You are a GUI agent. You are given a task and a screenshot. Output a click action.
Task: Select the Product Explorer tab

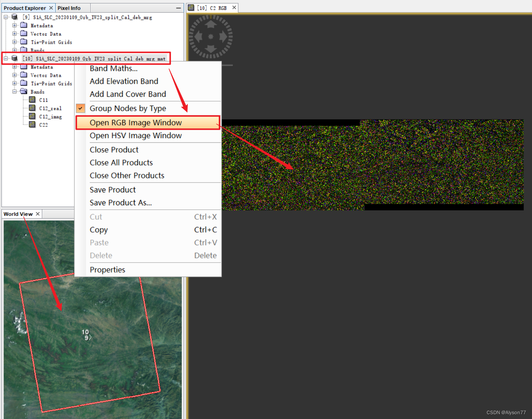click(25, 8)
